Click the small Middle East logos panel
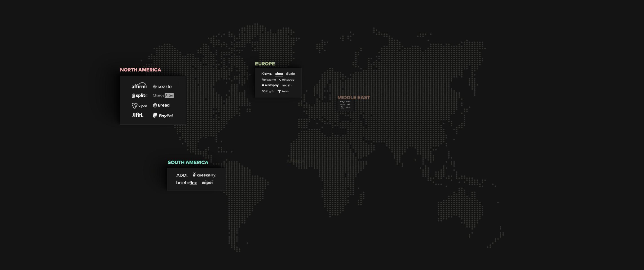 pyautogui.click(x=345, y=105)
